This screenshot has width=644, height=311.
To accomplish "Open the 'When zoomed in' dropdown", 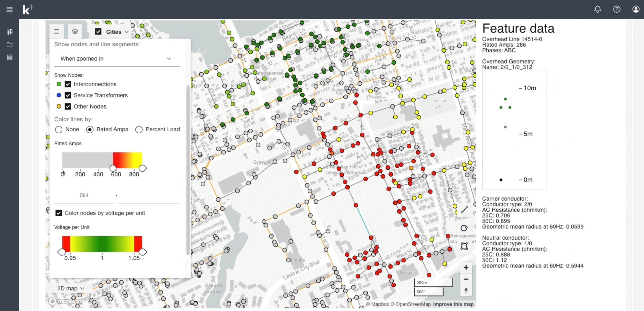I will (116, 58).
